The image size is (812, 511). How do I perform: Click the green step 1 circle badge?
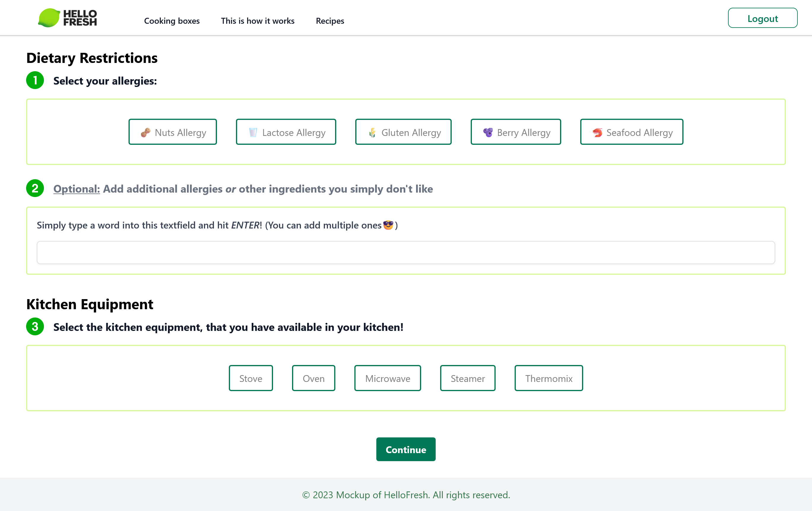pos(35,80)
